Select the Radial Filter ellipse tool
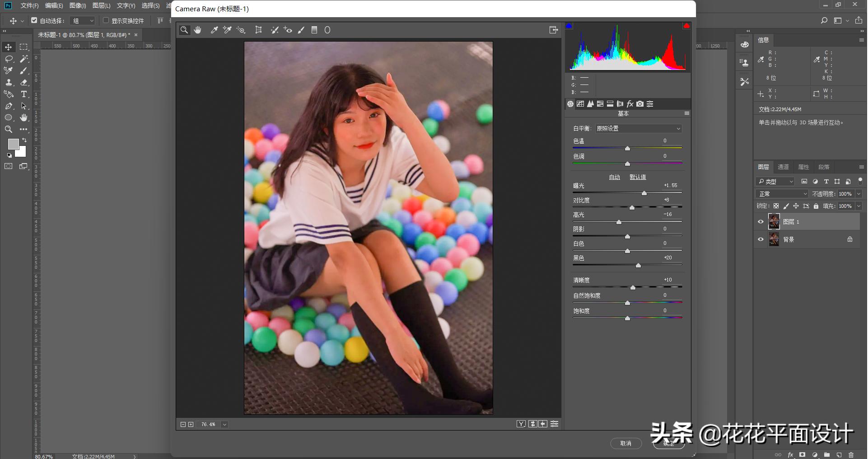Screen dimensions: 868x459 (x=327, y=30)
